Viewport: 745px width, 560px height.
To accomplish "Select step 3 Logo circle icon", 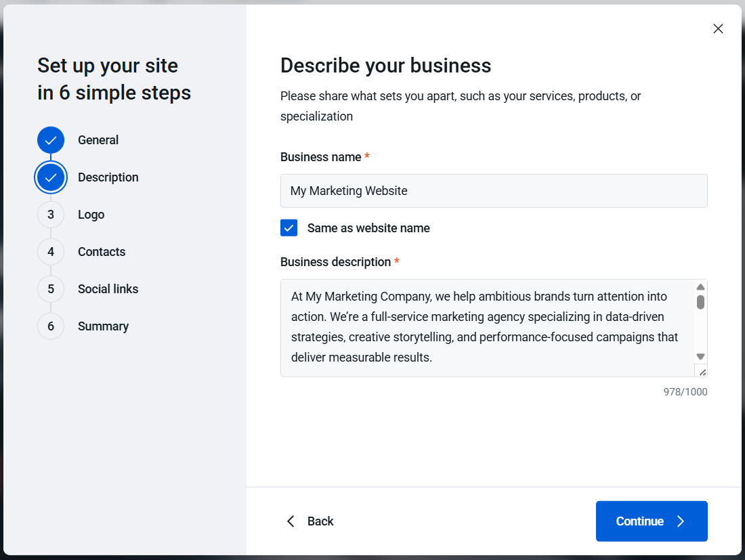I will click(x=51, y=215).
